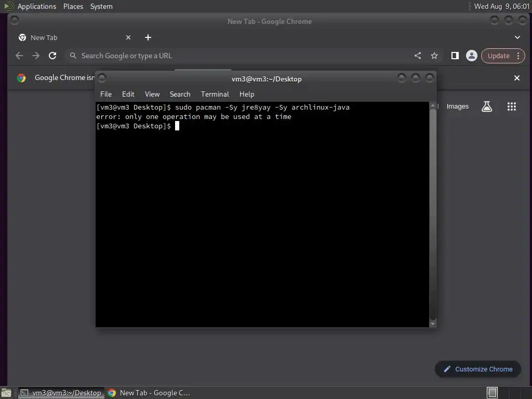
Task: Click Customize Chrome button
Action: pyautogui.click(x=478, y=369)
